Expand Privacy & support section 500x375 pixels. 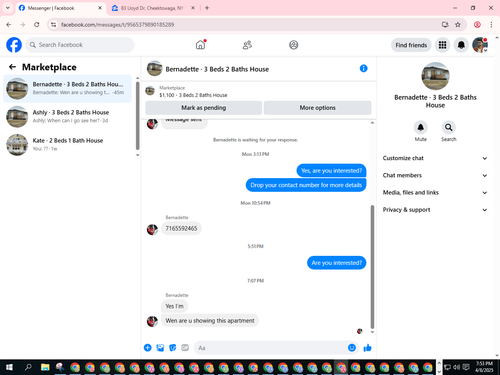pyautogui.click(x=435, y=210)
